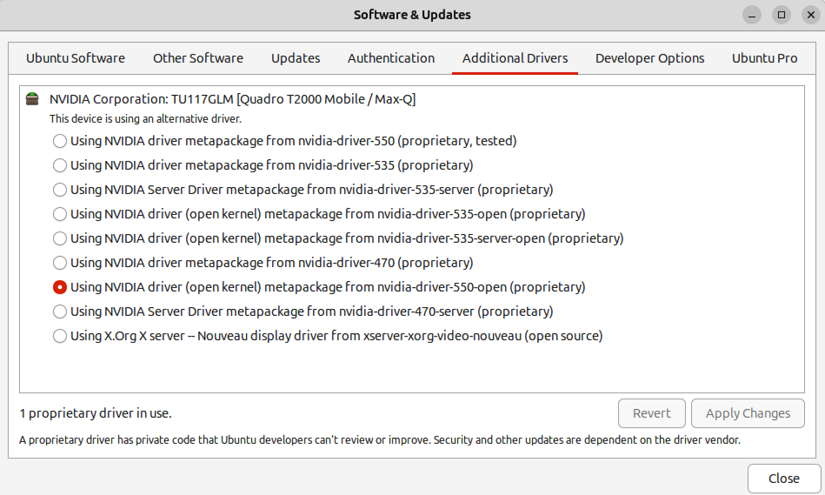825x495 pixels.
Task: Switch to the Nouveau open source driver
Action: [60, 336]
